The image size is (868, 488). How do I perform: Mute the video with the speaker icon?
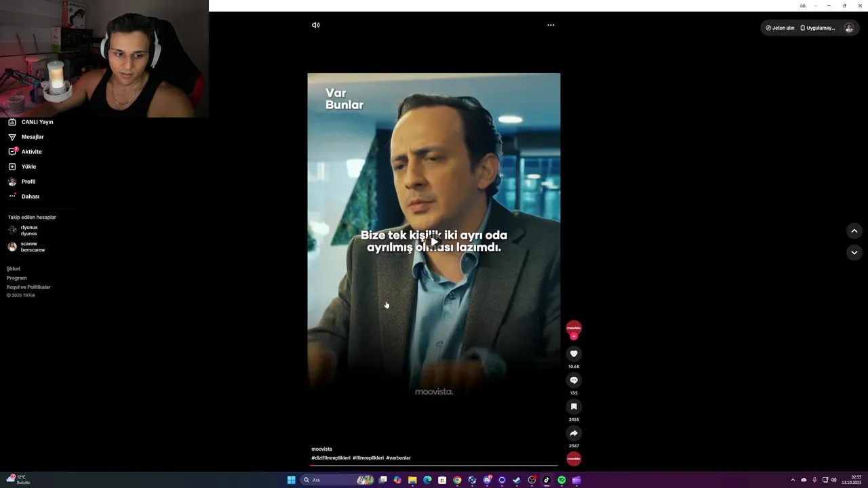315,25
